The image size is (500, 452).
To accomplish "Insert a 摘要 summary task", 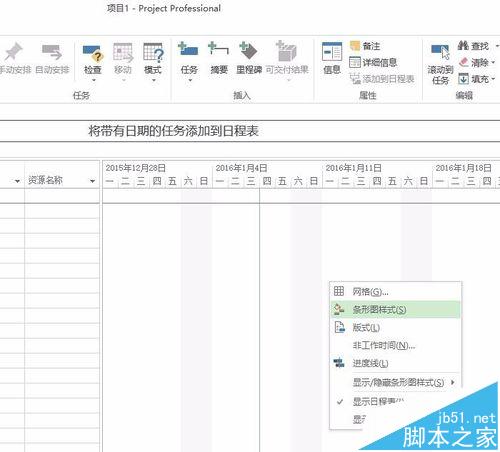I will coord(219,58).
